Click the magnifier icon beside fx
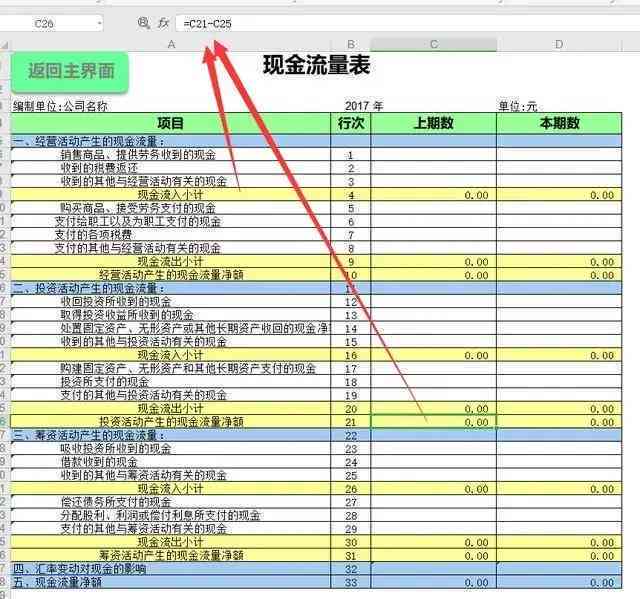The height and width of the screenshot is (599, 640). pyautogui.click(x=143, y=23)
